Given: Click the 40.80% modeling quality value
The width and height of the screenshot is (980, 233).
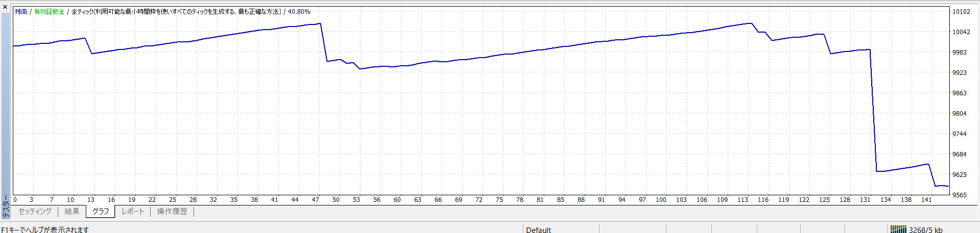Looking at the screenshot, I should click(x=299, y=12).
